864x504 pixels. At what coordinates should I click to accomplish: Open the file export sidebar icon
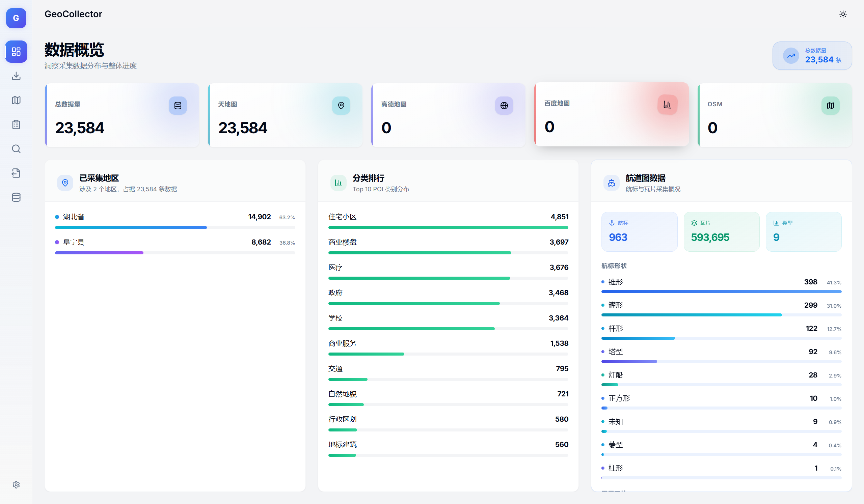pyautogui.click(x=16, y=173)
